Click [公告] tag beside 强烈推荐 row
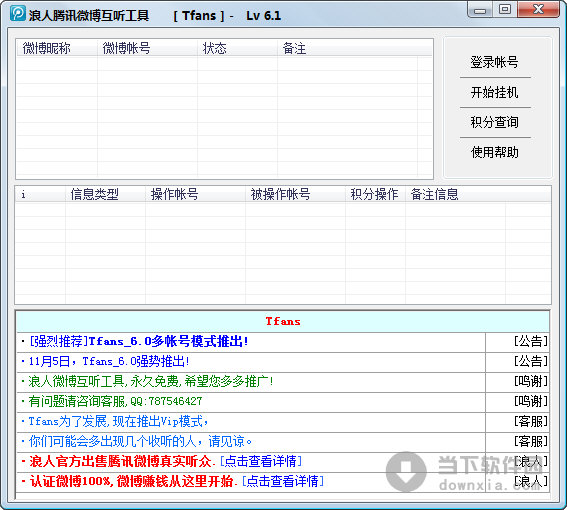The image size is (567, 510). click(x=531, y=341)
